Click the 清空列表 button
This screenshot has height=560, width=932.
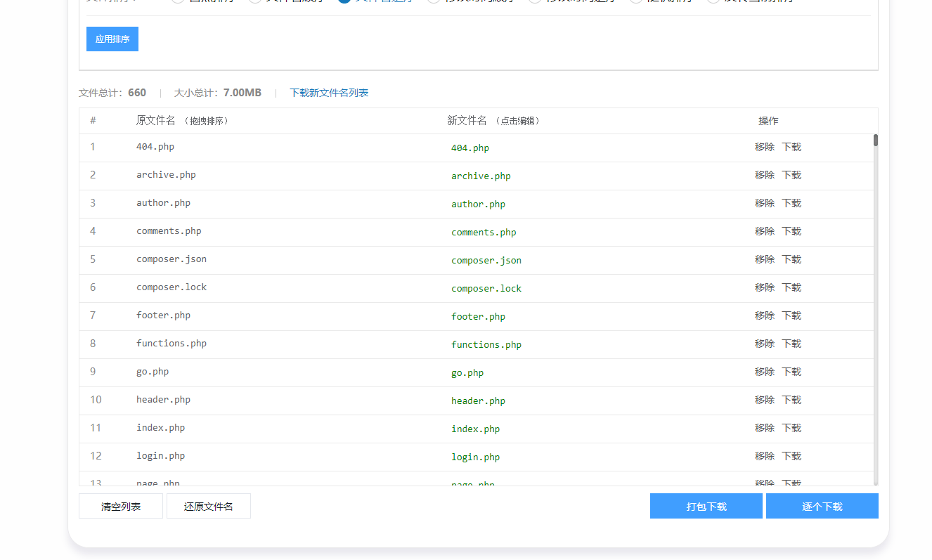(120, 505)
